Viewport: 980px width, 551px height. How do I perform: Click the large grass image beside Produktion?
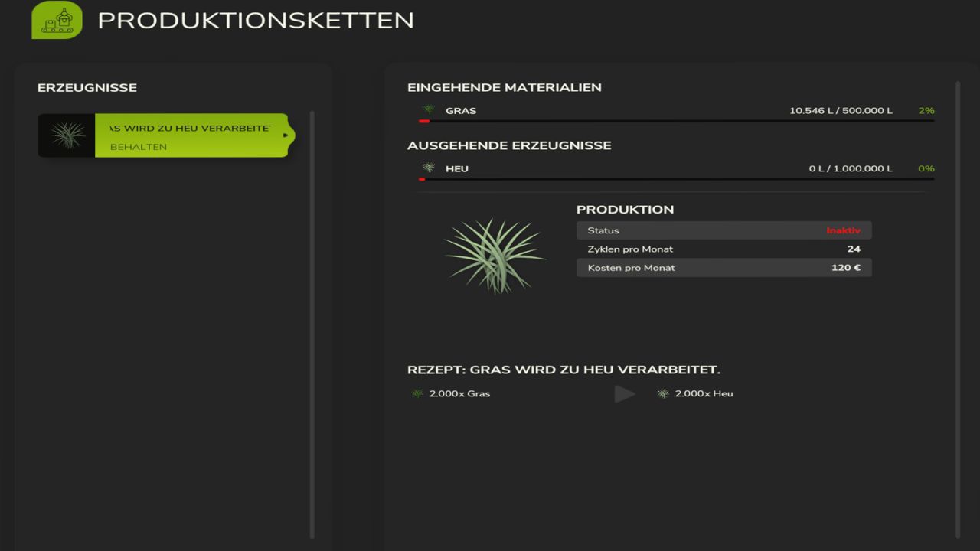tap(495, 255)
